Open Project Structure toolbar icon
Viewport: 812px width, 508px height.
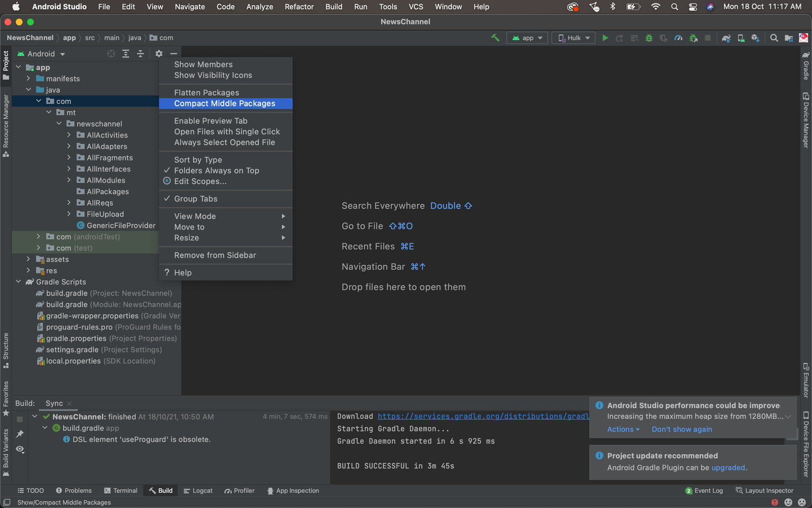coord(789,38)
